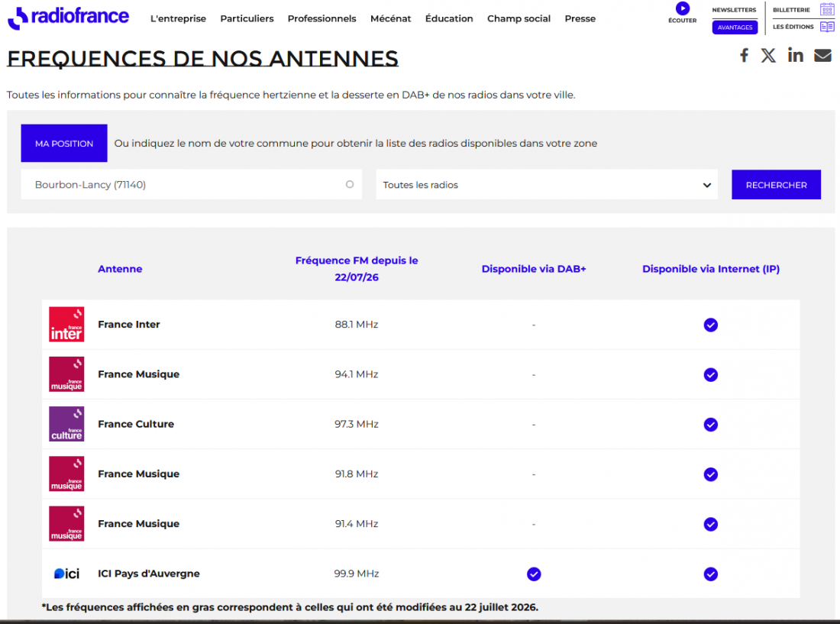The width and height of the screenshot is (840, 624).
Task: Click the Newsletters link
Action: click(734, 10)
